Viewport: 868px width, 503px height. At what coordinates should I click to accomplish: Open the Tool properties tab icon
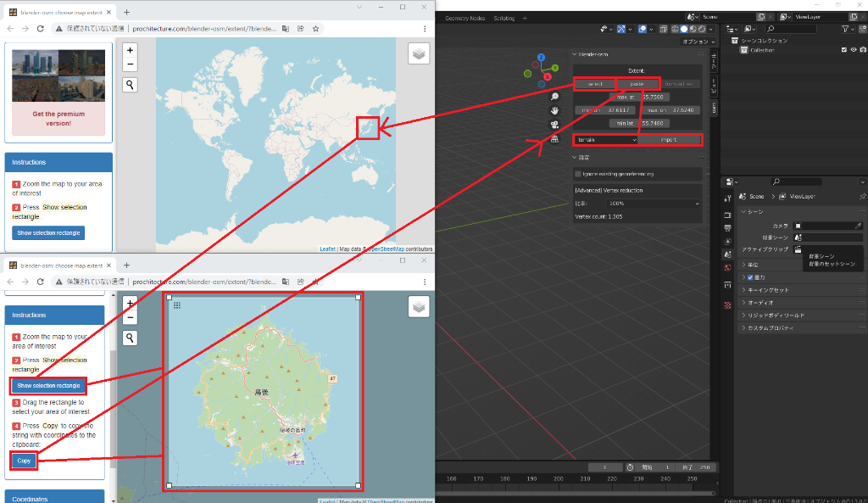coord(727,198)
